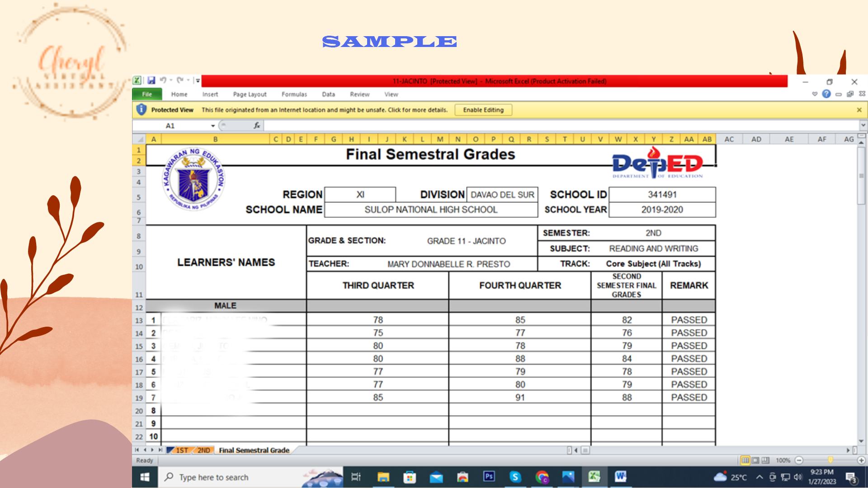Click zoom out minus icon
The image size is (868, 488).
point(799,460)
